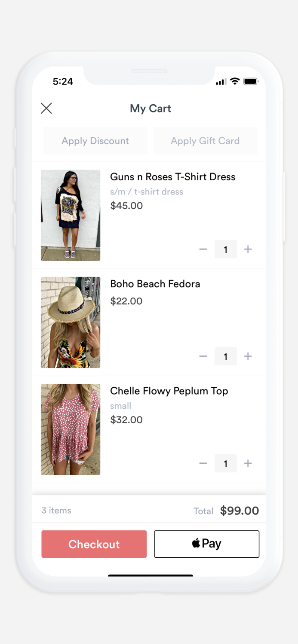Increase quantity of Guns n Roses T-Shirt Dress

tap(248, 249)
